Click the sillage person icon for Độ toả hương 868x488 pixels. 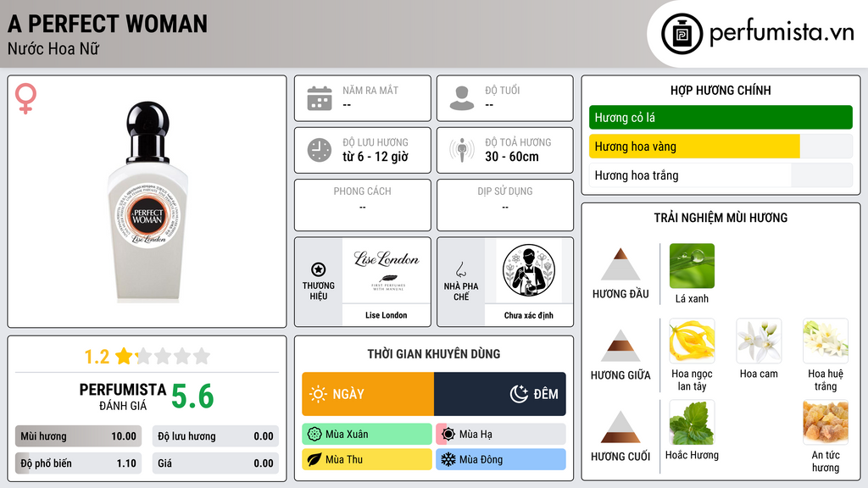(462, 150)
